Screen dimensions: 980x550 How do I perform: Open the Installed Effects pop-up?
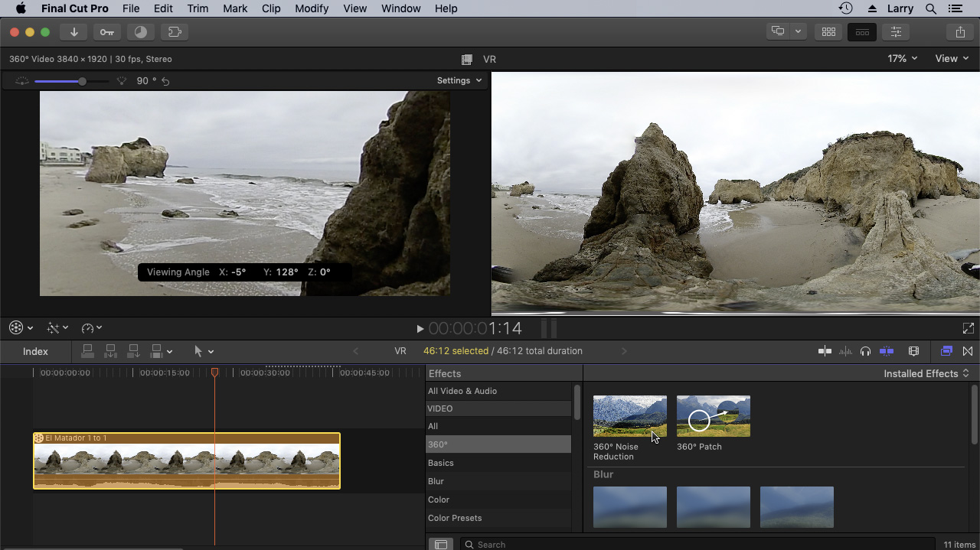tap(926, 373)
